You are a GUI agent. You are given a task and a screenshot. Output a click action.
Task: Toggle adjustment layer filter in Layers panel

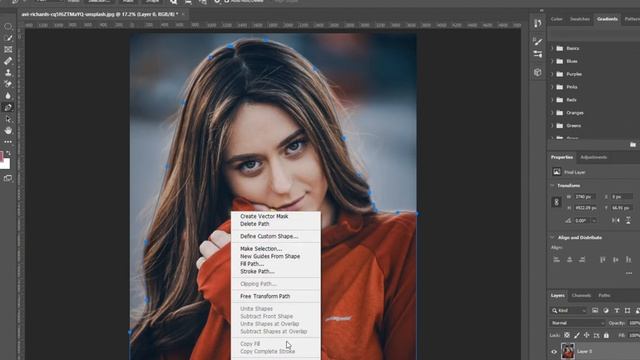click(x=606, y=311)
